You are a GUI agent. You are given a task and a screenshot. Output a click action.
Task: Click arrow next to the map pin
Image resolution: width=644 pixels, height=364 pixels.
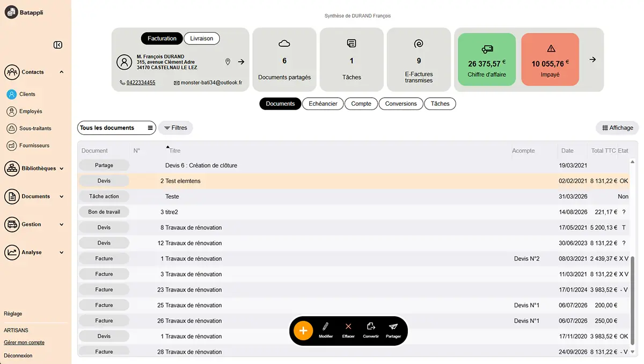click(241, 62)
